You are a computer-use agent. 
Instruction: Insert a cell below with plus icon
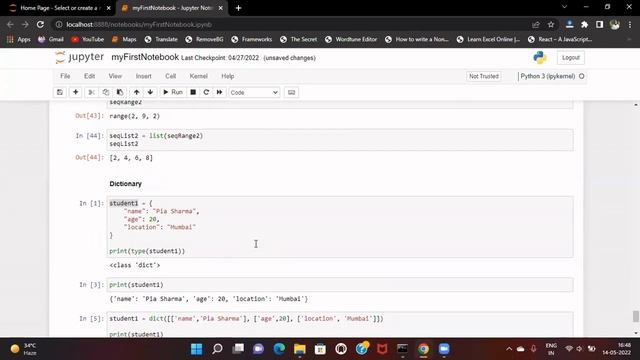coord(76,92)
